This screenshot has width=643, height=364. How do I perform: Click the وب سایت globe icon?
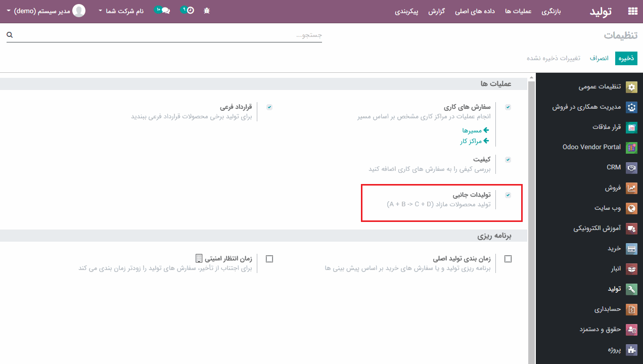click(631, 208)
